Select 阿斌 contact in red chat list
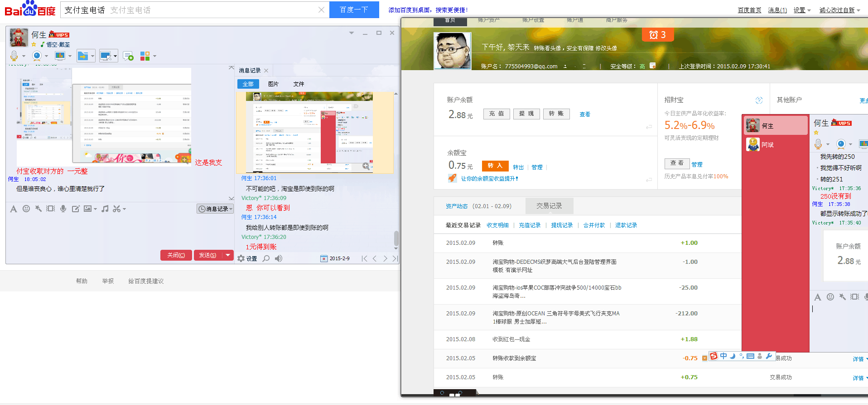 point(776,144)
